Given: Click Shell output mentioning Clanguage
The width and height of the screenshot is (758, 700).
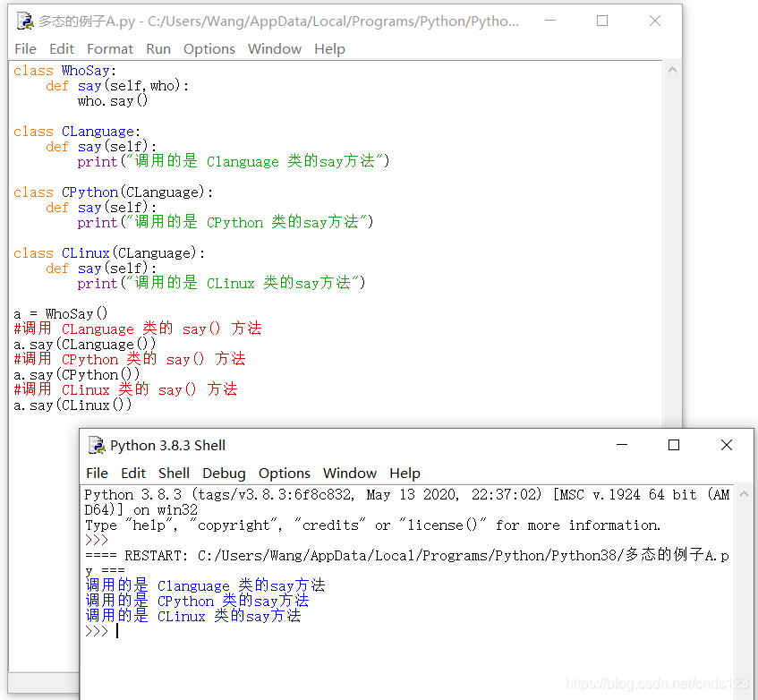Looking at the screenshot, I should 205,586.
